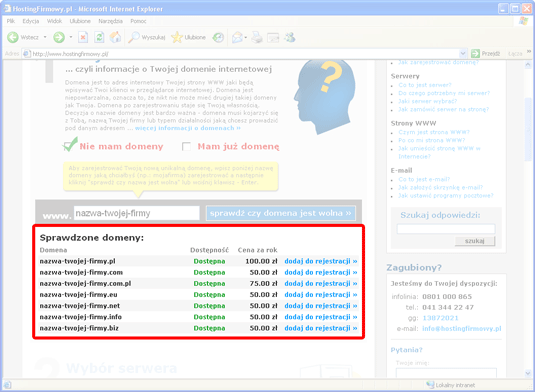The image size is (535, 392).
Task: Check the 'Mam już domenę' checkbox
Action: click(186, 146)
